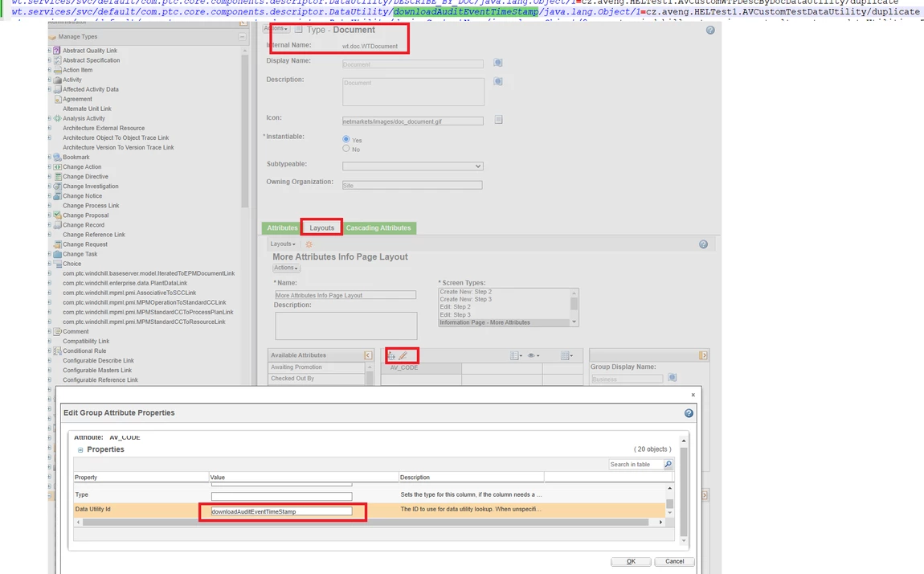The image size is (924, 574).
Task: Collapse the Available Attributes panel
Action: coord(368,355)
